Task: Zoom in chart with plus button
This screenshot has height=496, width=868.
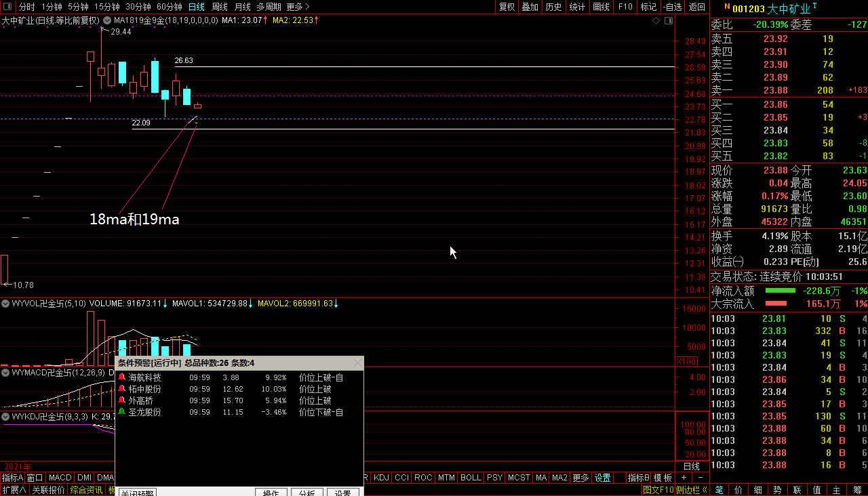Action: coord(684,478)
